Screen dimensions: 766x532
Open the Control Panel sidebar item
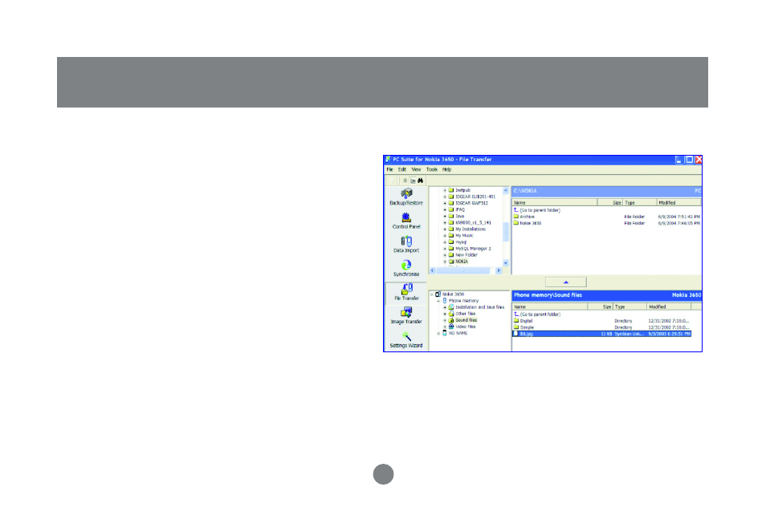click(x=406, y=221)
